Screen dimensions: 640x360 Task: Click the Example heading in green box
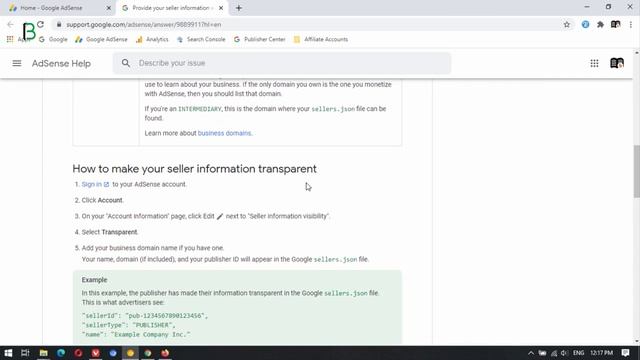point(94,280)
